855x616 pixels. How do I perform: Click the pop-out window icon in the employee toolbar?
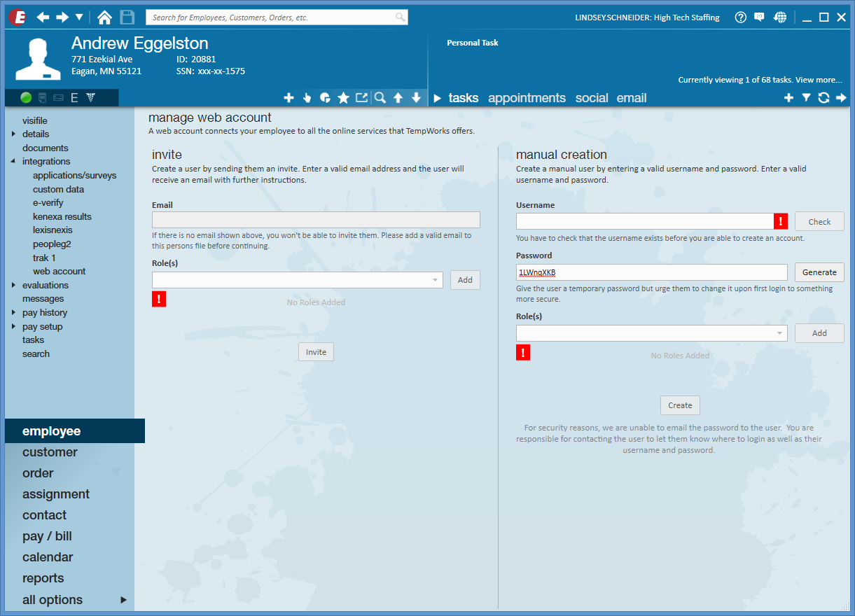[x=361, y=98]
